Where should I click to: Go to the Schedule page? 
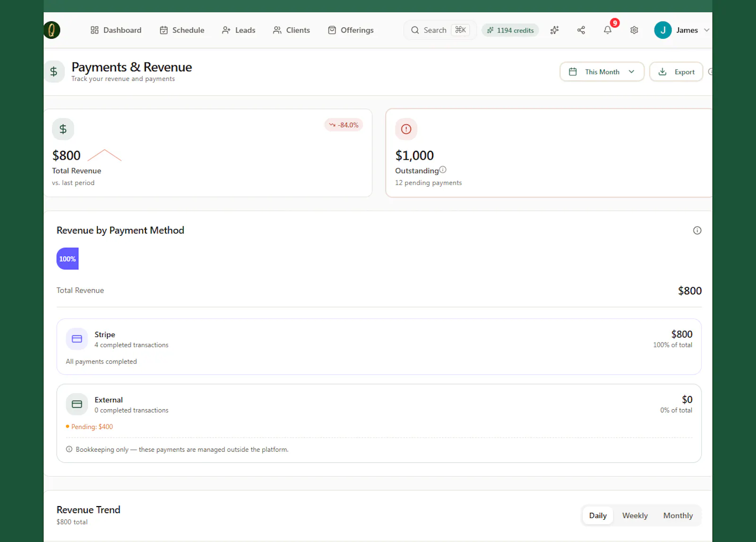coord(182,30)
